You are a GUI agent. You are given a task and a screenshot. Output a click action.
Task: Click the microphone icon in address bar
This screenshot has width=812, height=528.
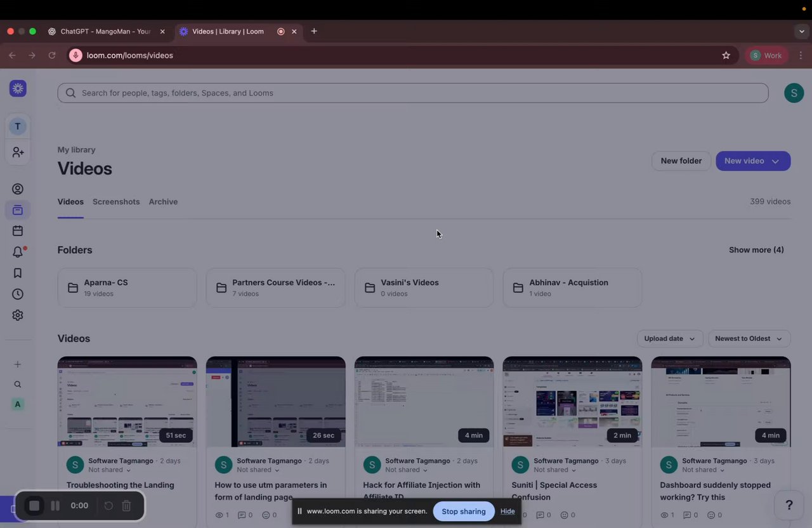pyautogui.click(x=75, y=55)
